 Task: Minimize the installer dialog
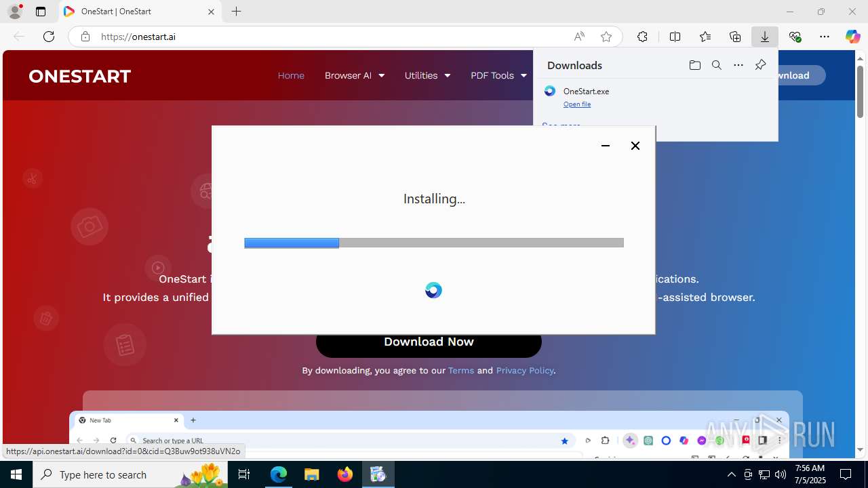coord(606,146)
